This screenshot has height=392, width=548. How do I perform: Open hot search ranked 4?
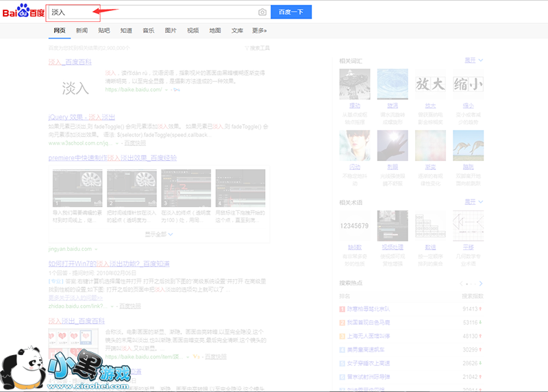pos(366,350)
